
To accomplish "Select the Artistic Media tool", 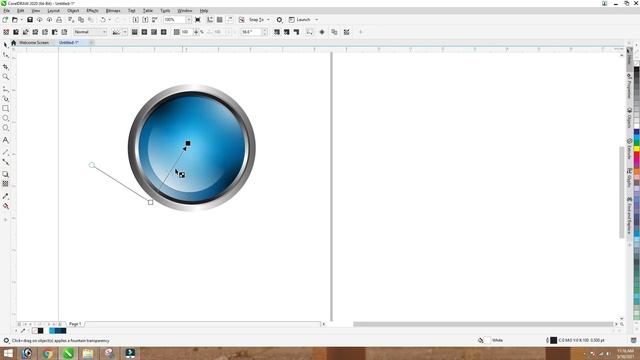I will (x=5, y=98).
